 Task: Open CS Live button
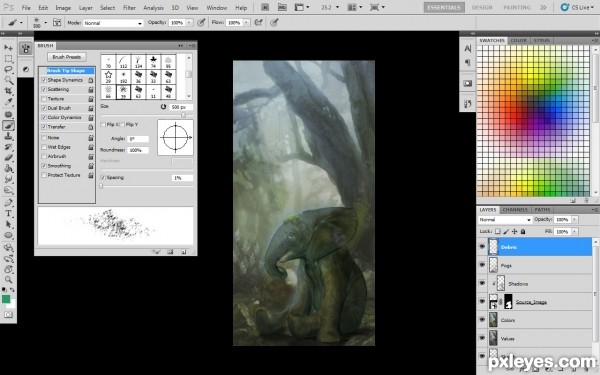577,7
